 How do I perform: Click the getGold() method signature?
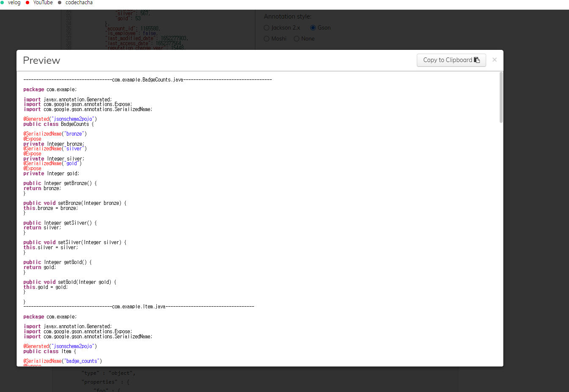[x=57, y=262]
